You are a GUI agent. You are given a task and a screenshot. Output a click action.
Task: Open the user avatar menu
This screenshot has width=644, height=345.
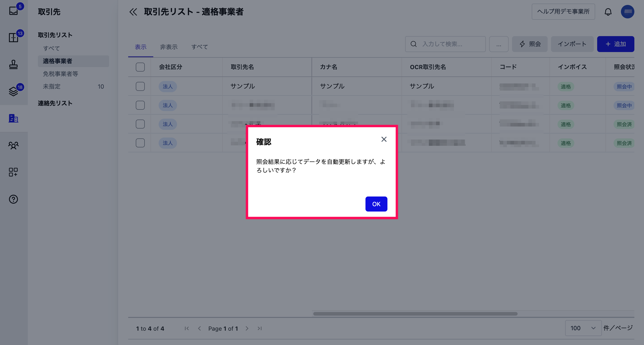pyautogui.click(x=627, y=12)
